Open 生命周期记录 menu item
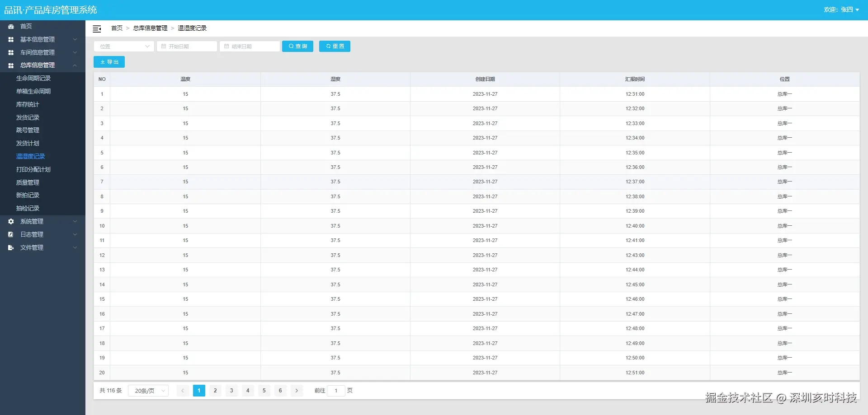Screen dimensions: 868x415 coord(33,79)
